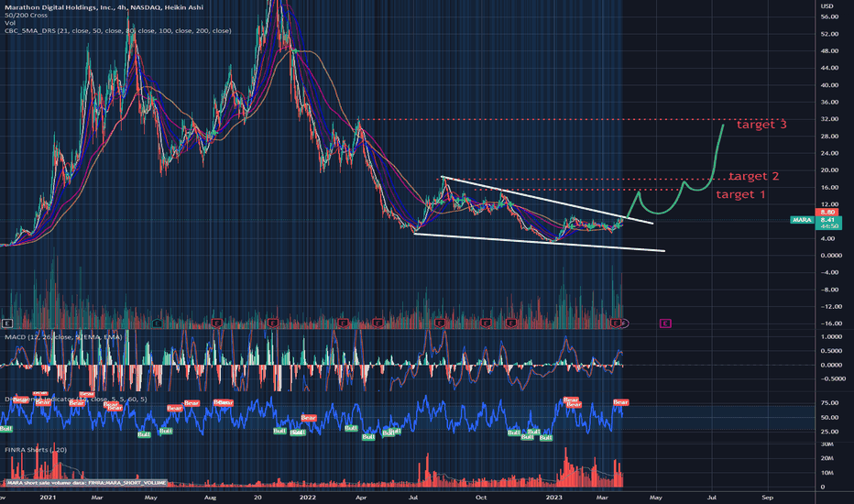Click the purple upcoming earnings E marker
Screen dimensions: 854x504
point(665,323)
